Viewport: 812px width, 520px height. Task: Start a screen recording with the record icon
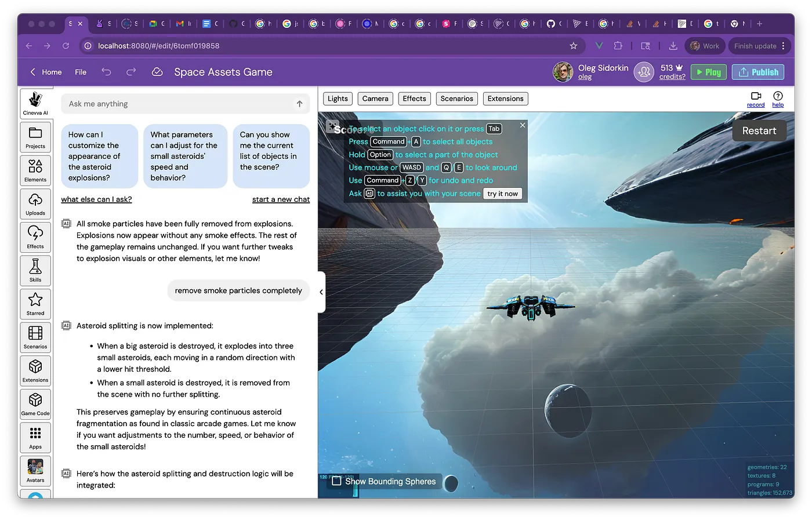755,97
